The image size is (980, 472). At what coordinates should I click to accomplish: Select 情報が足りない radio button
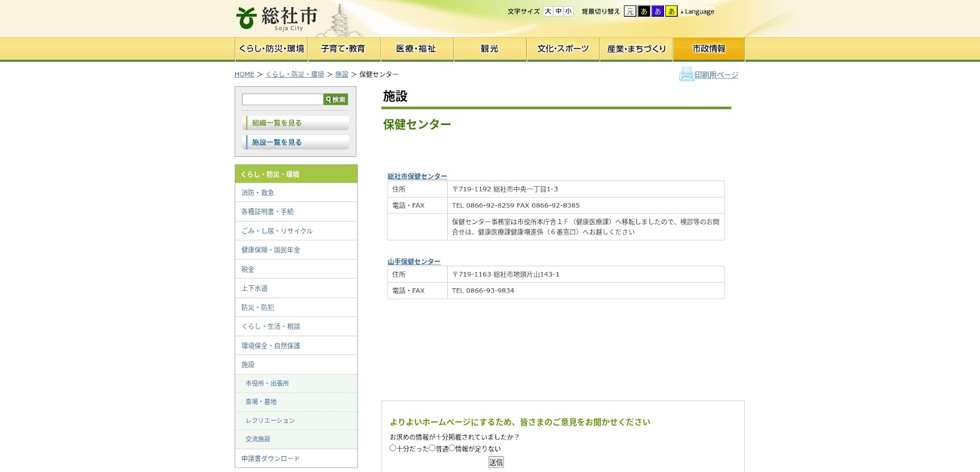tap(452, 448)
